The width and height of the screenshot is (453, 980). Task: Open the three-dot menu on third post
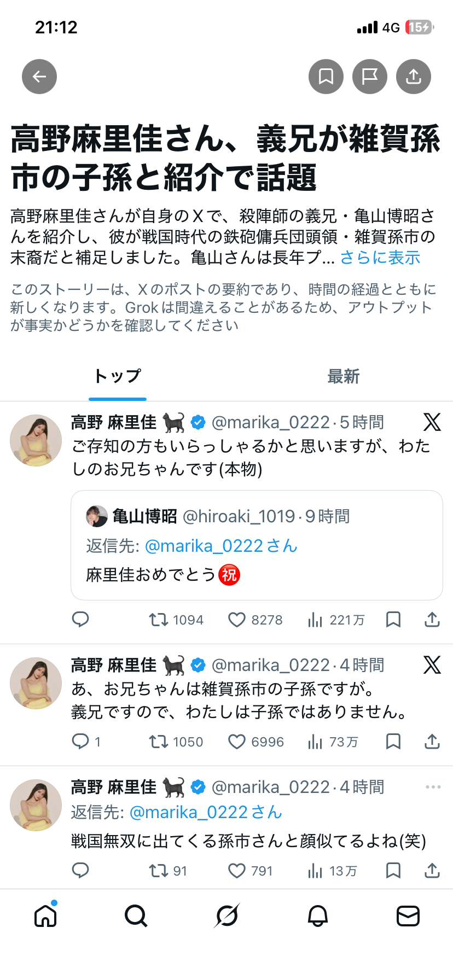[x=433, y=787]
